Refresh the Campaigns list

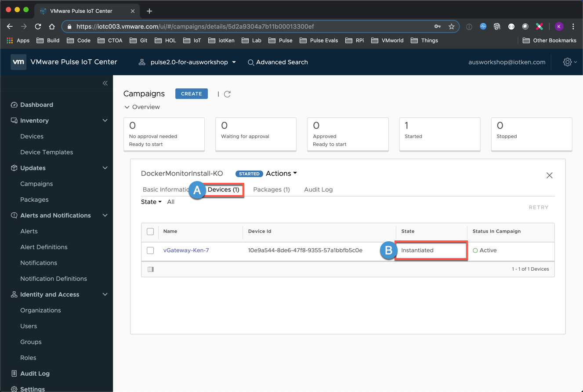[227, 94]
